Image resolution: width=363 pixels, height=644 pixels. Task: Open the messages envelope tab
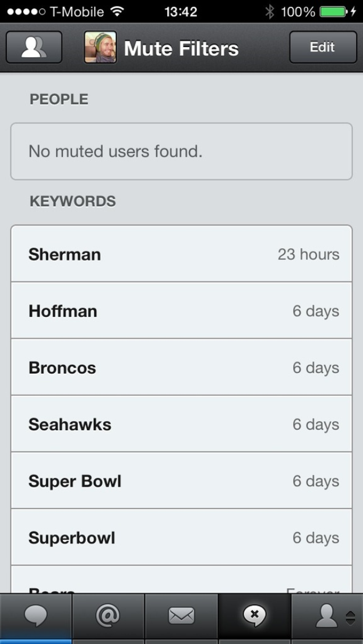coord(181,616)
